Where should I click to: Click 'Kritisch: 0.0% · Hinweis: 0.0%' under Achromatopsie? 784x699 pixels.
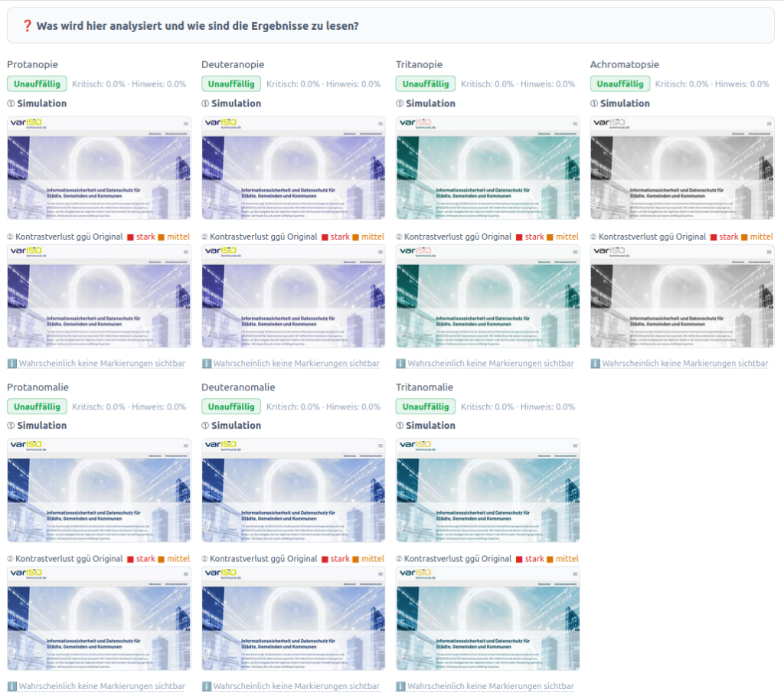coord(712,84)
